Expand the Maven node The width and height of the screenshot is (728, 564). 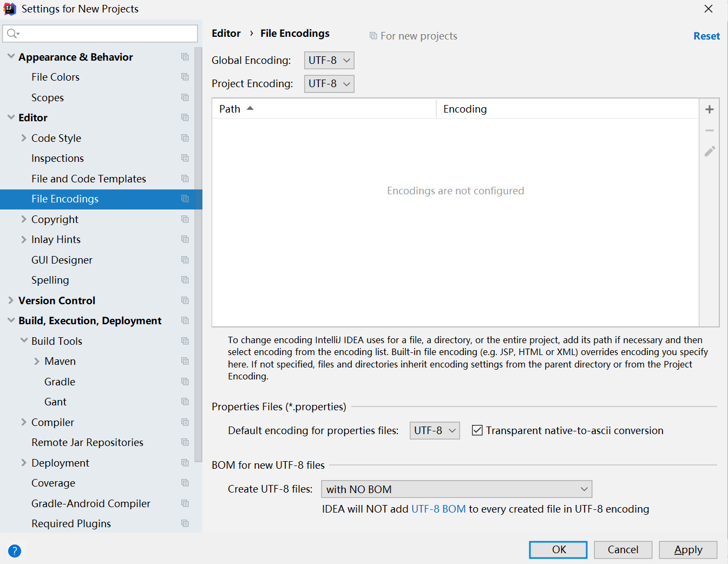click(37, 361)
